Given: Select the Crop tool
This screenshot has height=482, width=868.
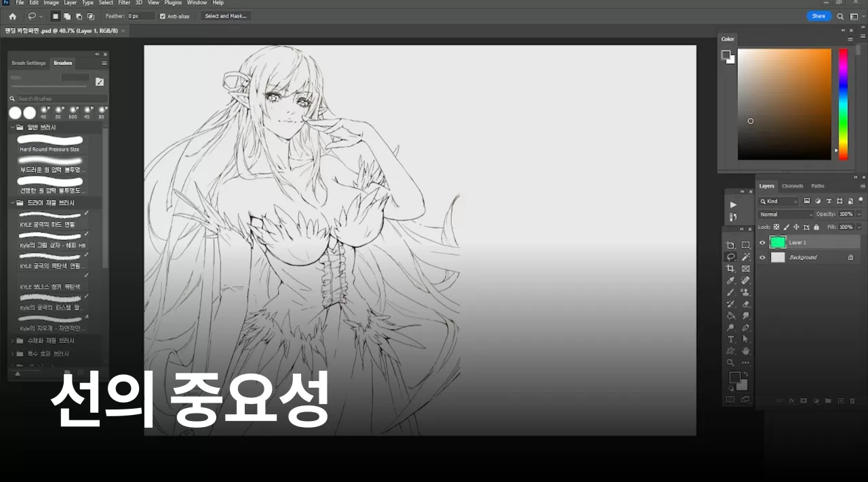Looking at the screenshot, I should coord(730,268).
